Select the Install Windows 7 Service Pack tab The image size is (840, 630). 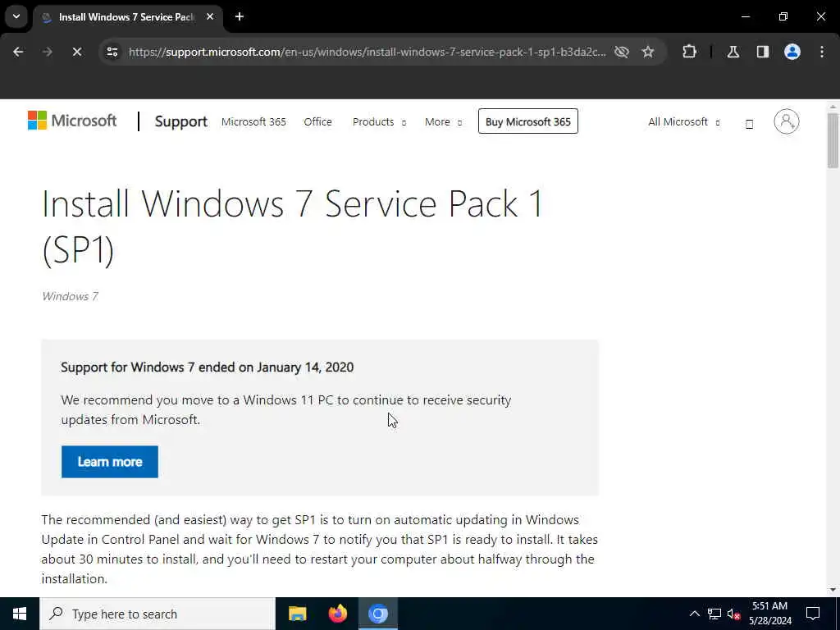tap(126, 17)
